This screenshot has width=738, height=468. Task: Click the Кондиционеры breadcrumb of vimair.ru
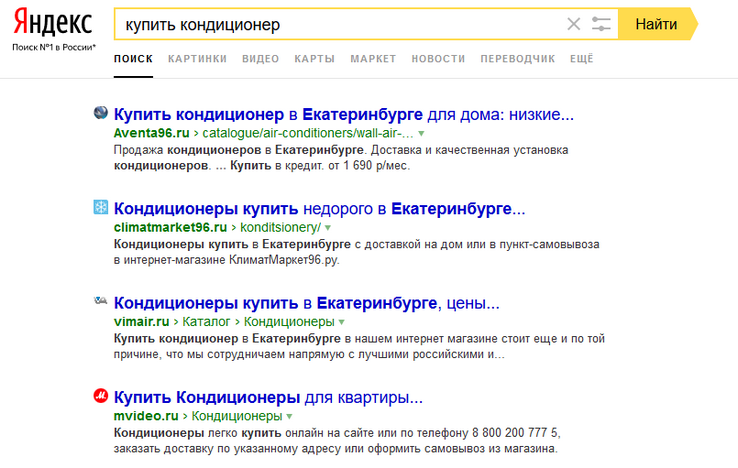(x=289, y=322)
